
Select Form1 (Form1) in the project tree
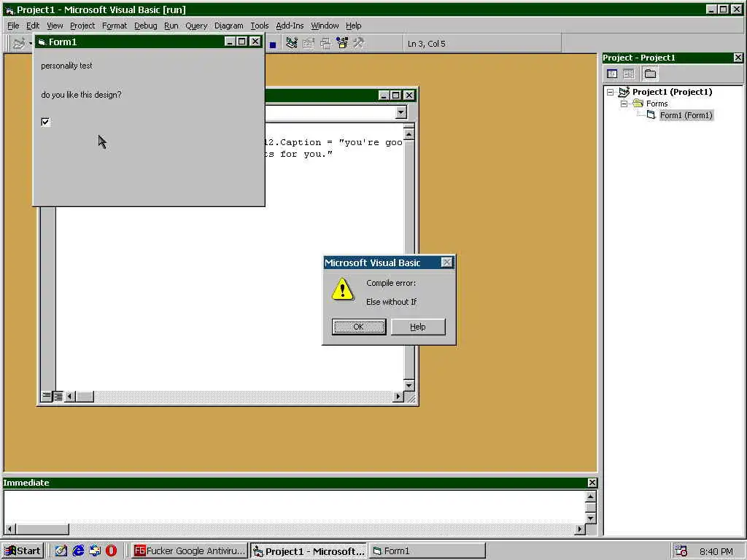[x=686, y=115]
